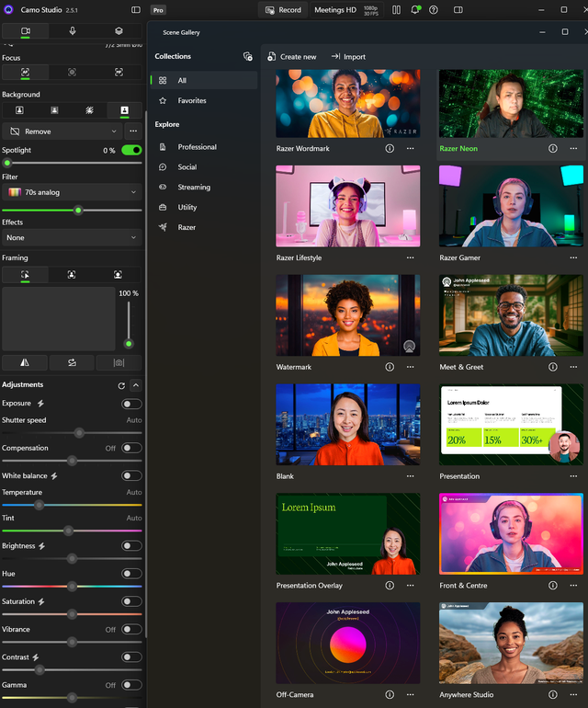Screen dimensions: 588x708
Task: Open the Professional category
Action: [204, 147]
